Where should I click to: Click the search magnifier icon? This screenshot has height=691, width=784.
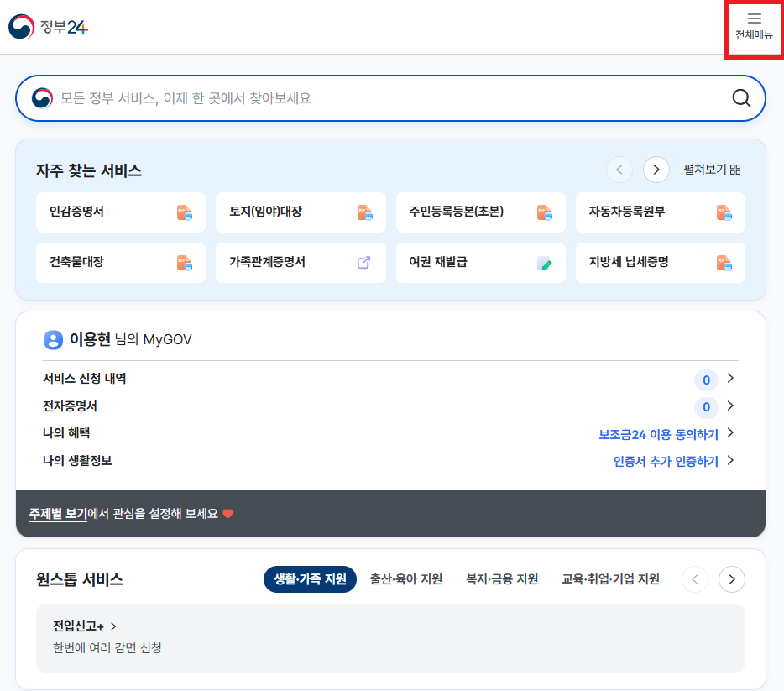coord(740,98)
